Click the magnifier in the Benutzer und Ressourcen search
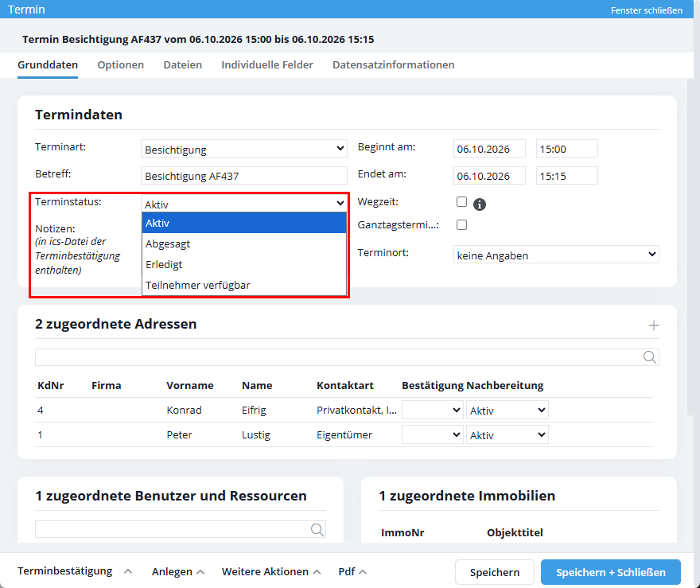 (317, 529)
